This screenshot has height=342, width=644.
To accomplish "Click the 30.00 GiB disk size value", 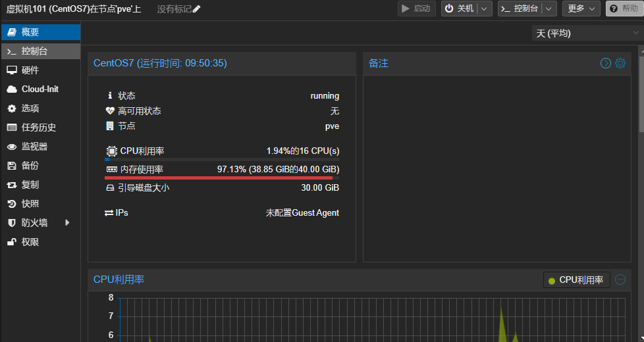I will [x=320, y=188].
